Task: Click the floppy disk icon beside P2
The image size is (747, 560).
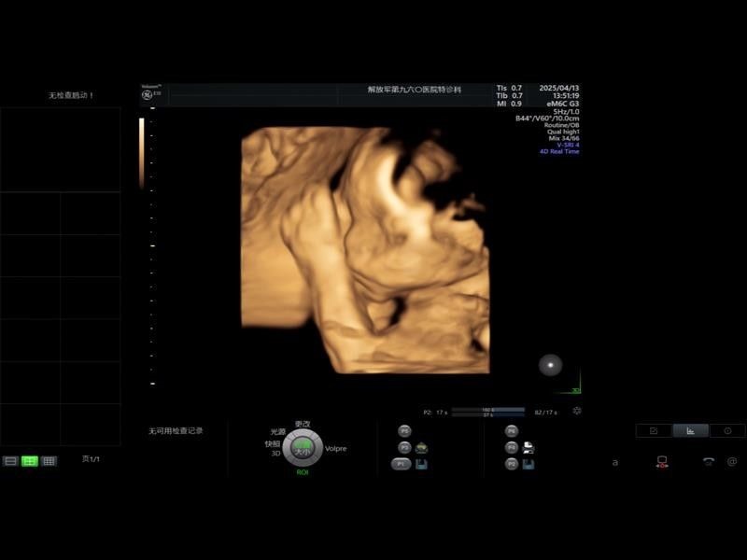Action: [529, 464]
